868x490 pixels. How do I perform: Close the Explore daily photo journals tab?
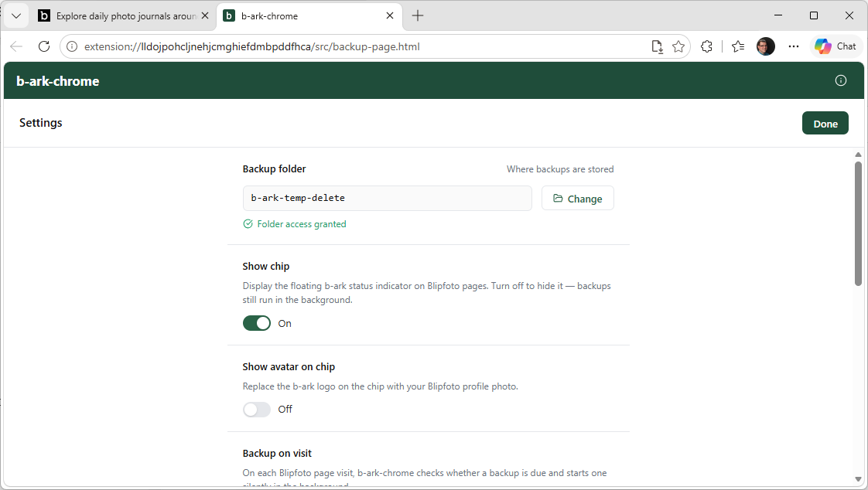[205, 15]
